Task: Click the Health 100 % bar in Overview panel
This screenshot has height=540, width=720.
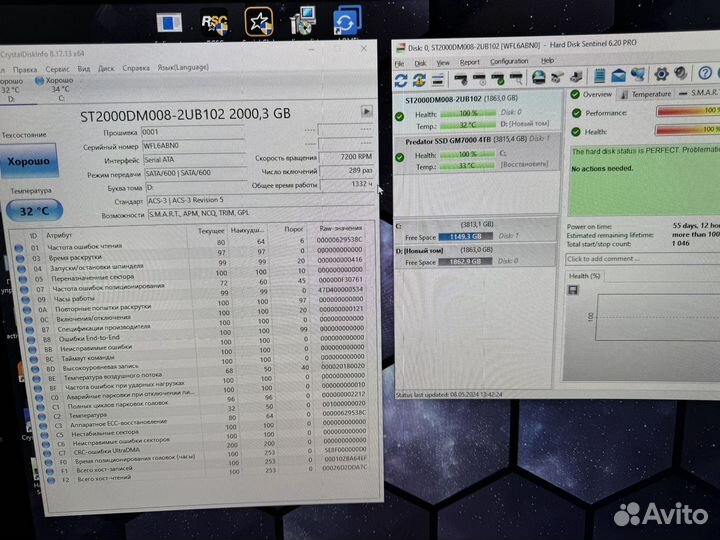Action: pos(688,130)
